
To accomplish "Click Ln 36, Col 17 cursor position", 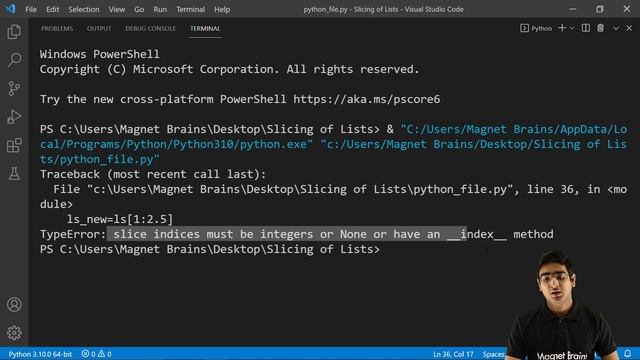I will (453, 354).
